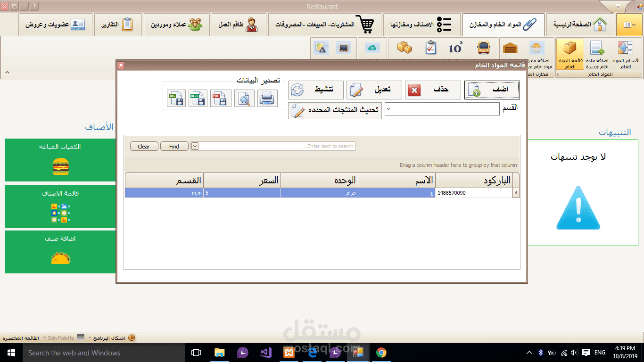This screenshot has height=362, width=644.
Task: Click the warehouse garage icon in ribbon
Action: coord(510,48)
